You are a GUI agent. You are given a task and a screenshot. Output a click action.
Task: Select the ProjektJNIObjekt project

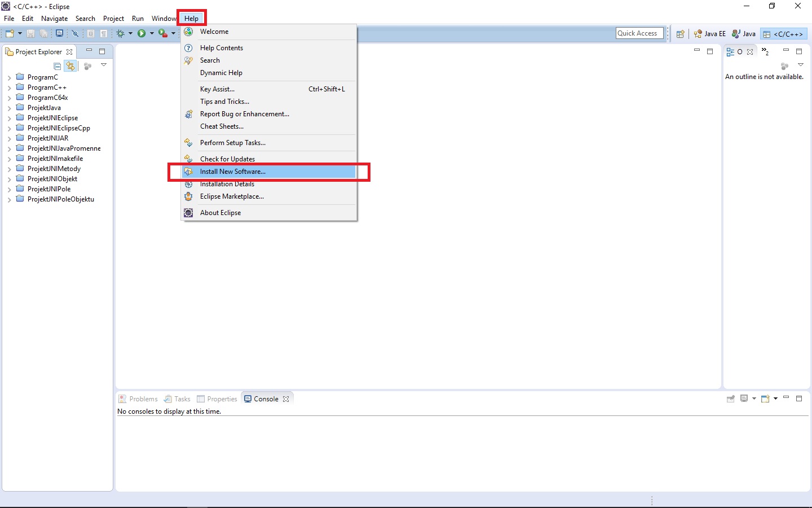click(x=52, y=179)
